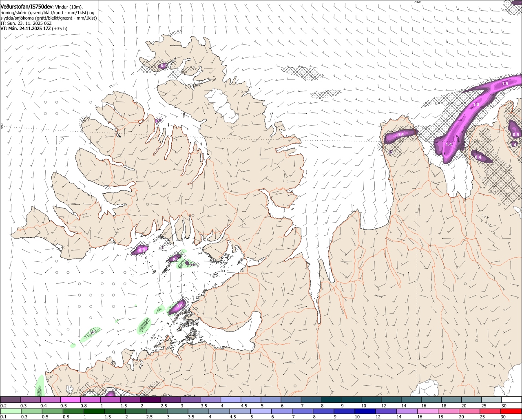
Task: Click the bottom-row violet swatch between 12 and 14
Action: coord(386,411)
